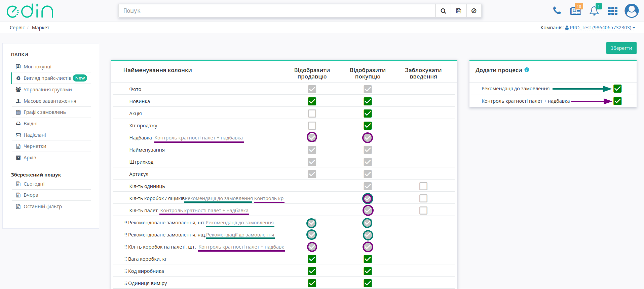Screen dimensions: 644x289
Task: Open the news icon with badge 10
Action: coord(576,11)
